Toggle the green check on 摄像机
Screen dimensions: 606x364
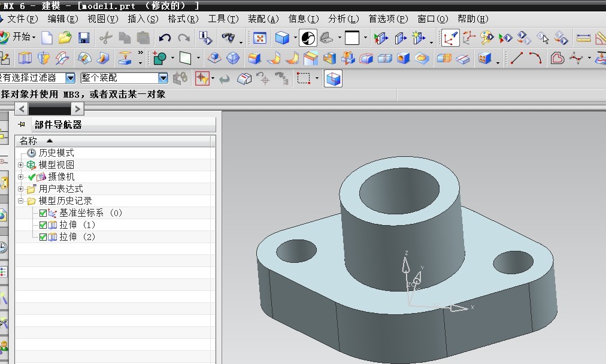coord(32,177)
